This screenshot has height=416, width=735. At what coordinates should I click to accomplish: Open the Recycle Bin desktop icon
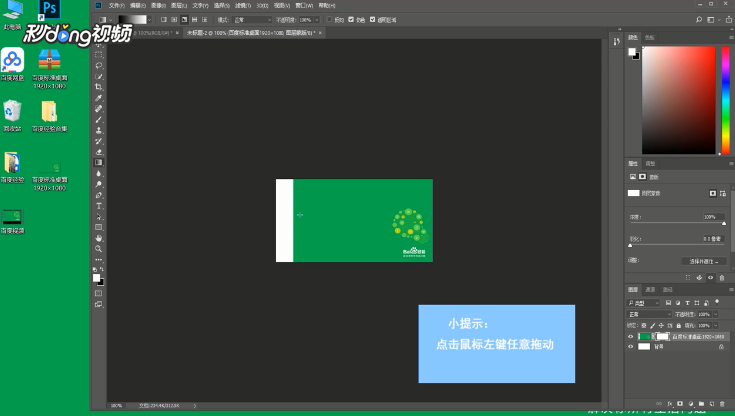pos(12,115)
